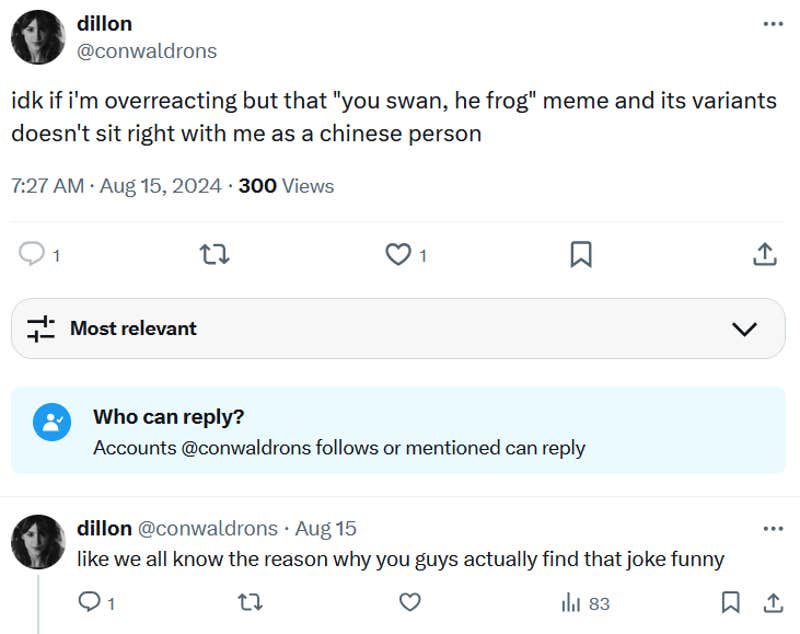Click the Aug 15 date on reply
The height and width of the screenshot is (634, 800).
(x=326, y=528)
